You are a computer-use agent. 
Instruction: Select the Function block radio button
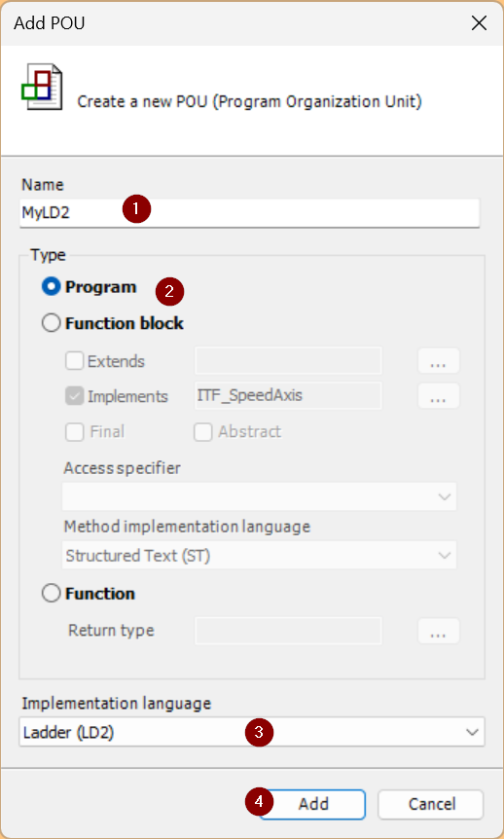(x=51, y=323)
